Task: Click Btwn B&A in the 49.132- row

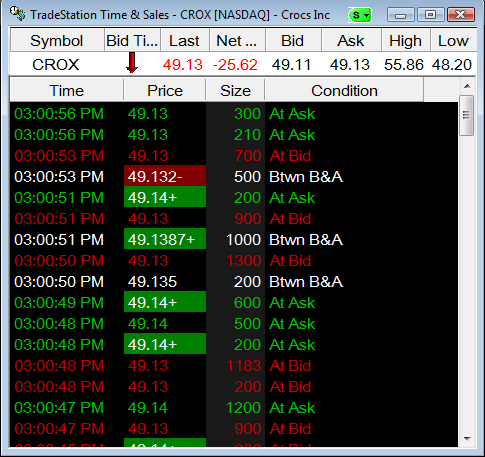Action: tap(306, 177)
